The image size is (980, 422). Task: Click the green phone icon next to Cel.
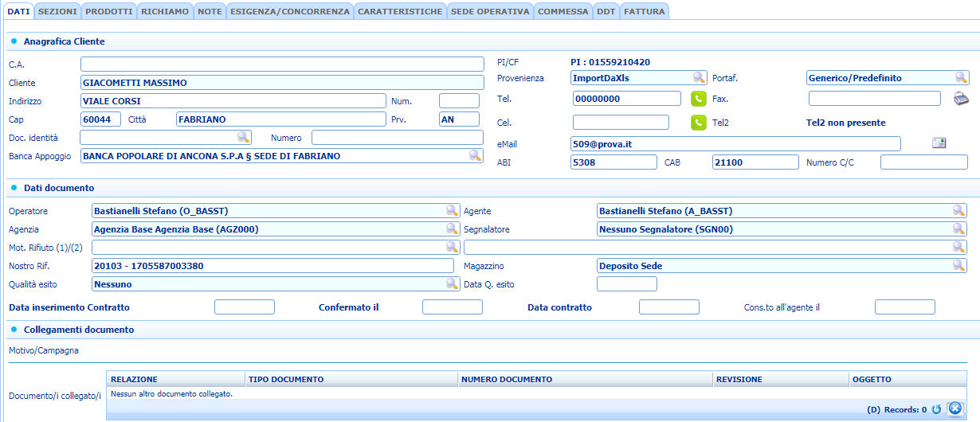click(x=698, y=123)
